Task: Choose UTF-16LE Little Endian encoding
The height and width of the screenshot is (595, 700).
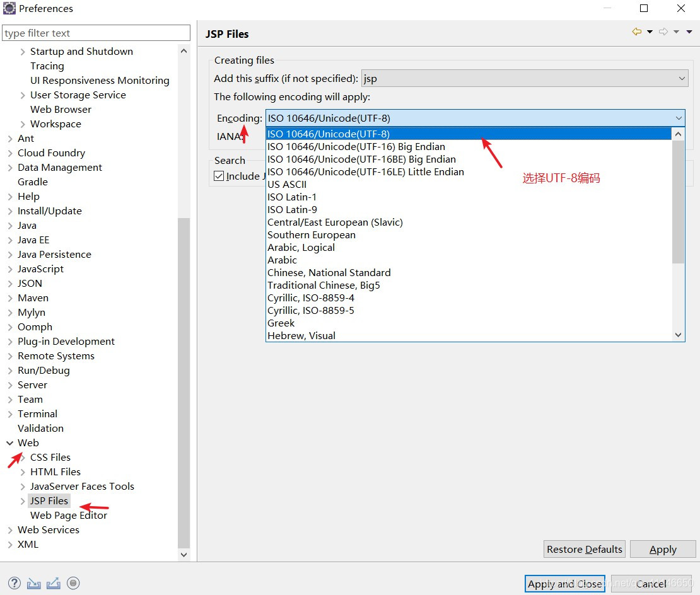Action: [469, 171]
